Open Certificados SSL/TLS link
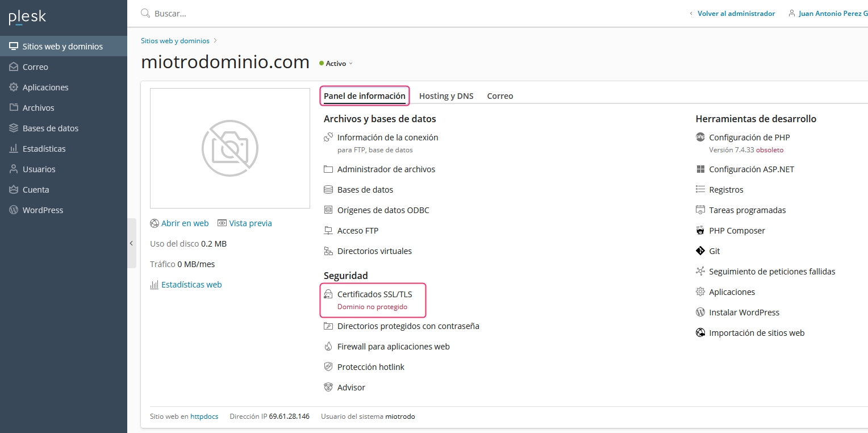The width and height of the screenshot is (868, 433). coord(374,294)
